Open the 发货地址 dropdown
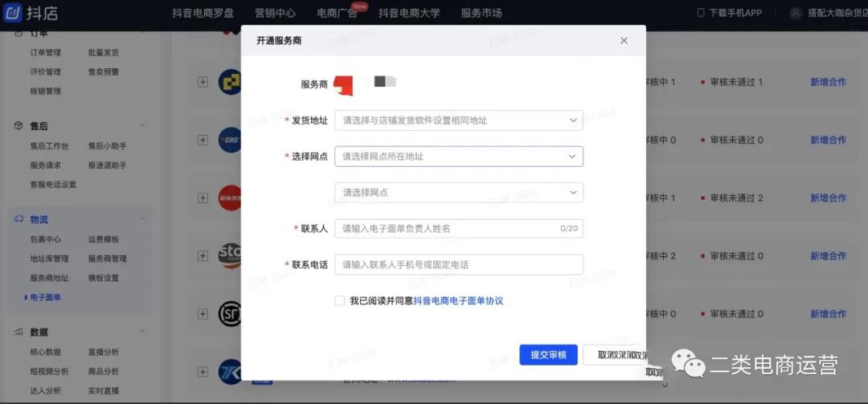Screen dimensions: 868x404 pos(458,120)
